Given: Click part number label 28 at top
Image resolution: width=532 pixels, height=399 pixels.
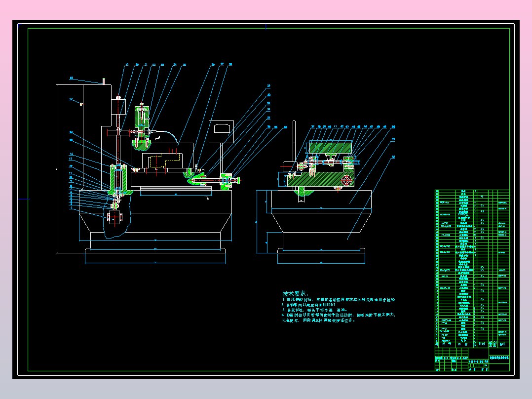Looking at the screenshot, I should [230, 64].
